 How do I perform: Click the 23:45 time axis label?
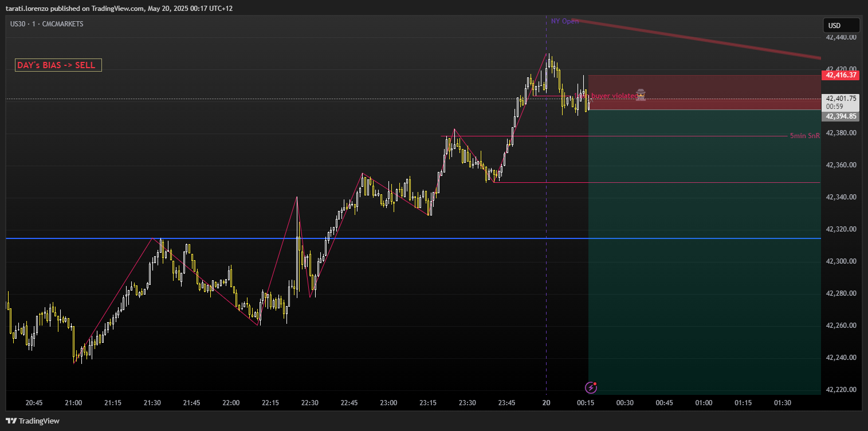[x=506, y=403]
